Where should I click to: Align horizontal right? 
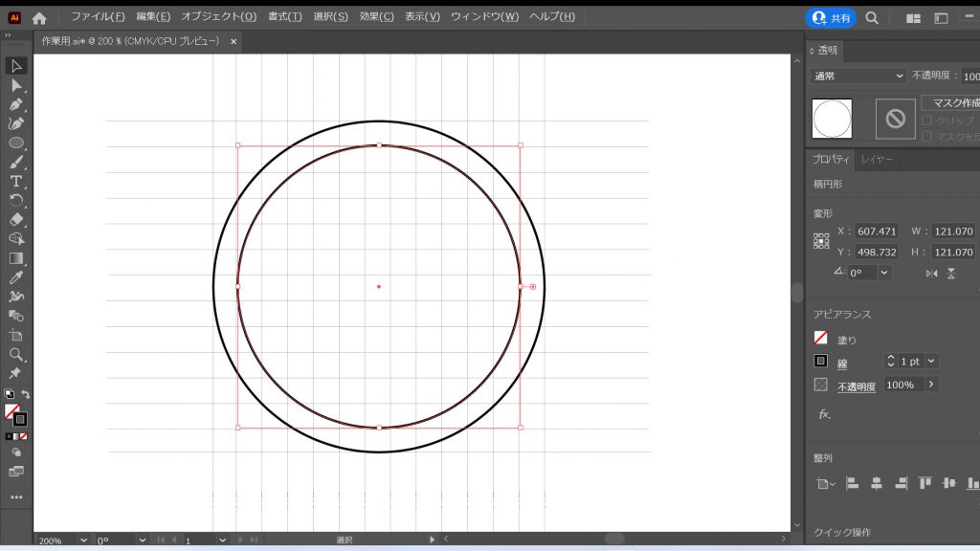pyautogui.click(x=901, y=483)
